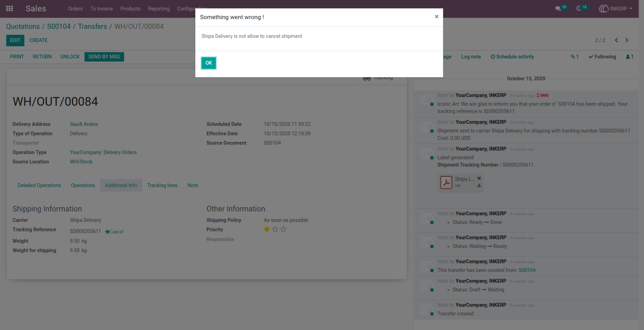644x330 pixels.
Task: Switch to Operations tab
Action: pyautogui.click(x=83, y=185)
